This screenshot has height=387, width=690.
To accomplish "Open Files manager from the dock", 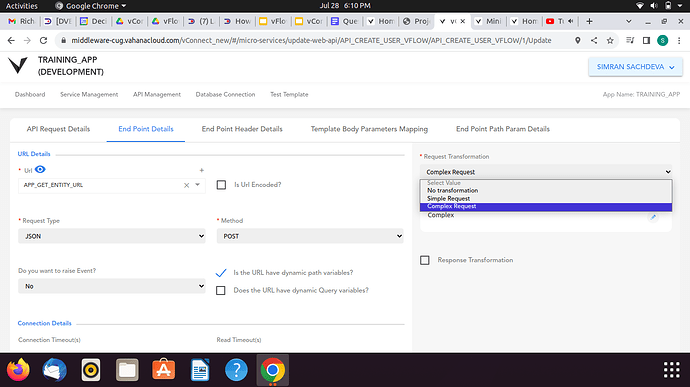I will pyautogui.click(x=127, y=370).
